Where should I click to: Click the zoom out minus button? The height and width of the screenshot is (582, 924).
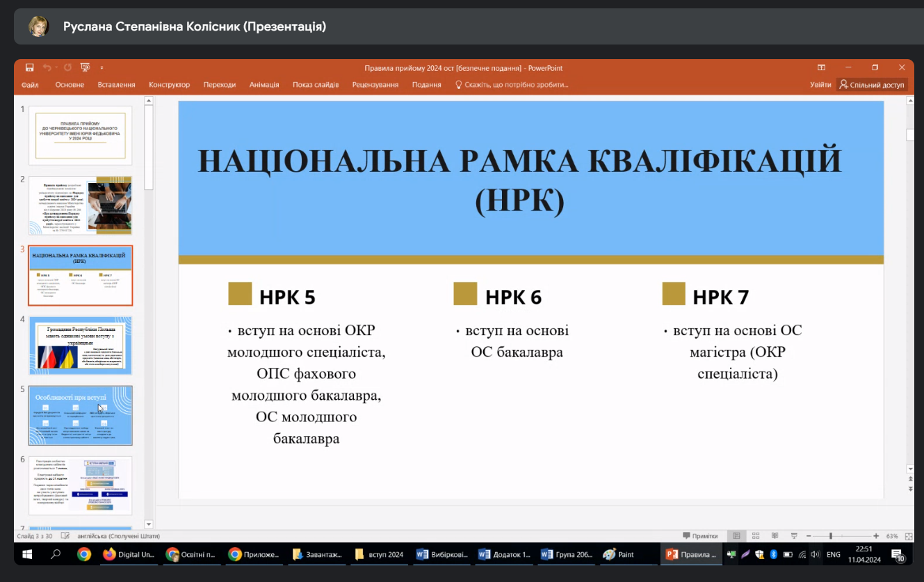pyautogui.click(x=808, y=536)
